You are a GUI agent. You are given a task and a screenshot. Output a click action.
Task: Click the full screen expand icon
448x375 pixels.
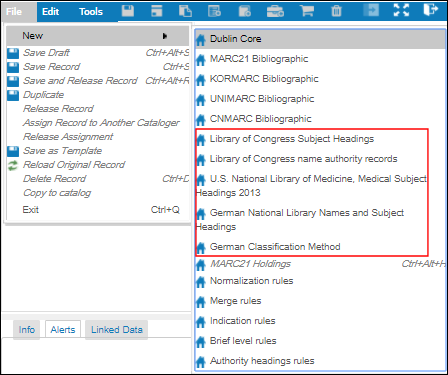[401, 10]
